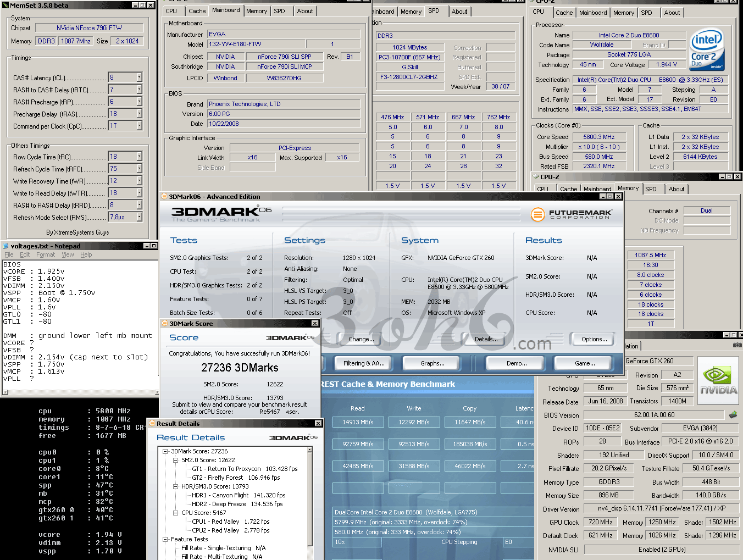Screen dimensions: 743x560
Task: Open the Row Cycle Time (tRC) dropdown
Action: pyautogui.click(x=139, y=157)
